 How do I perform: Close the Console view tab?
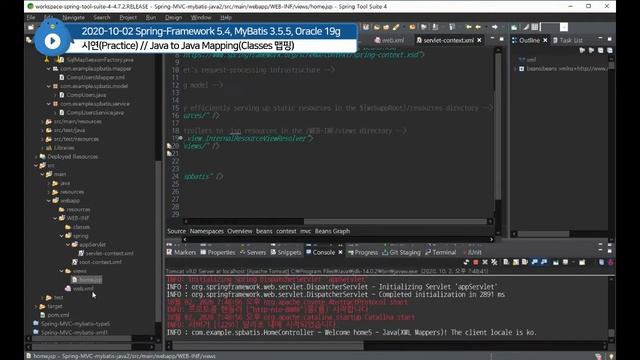point(340,252)
